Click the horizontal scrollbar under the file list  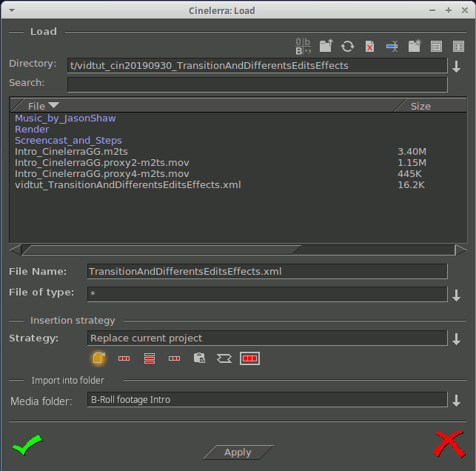[161, 250]
